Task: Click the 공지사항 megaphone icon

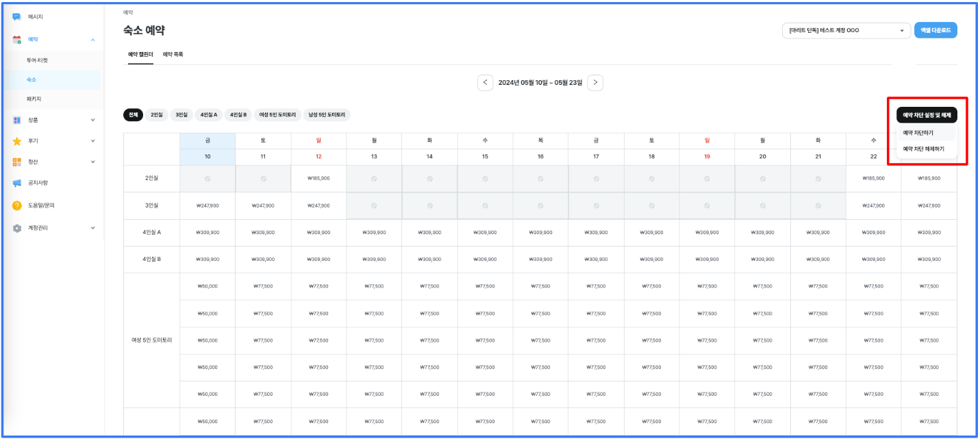Action: click(17, 183)
